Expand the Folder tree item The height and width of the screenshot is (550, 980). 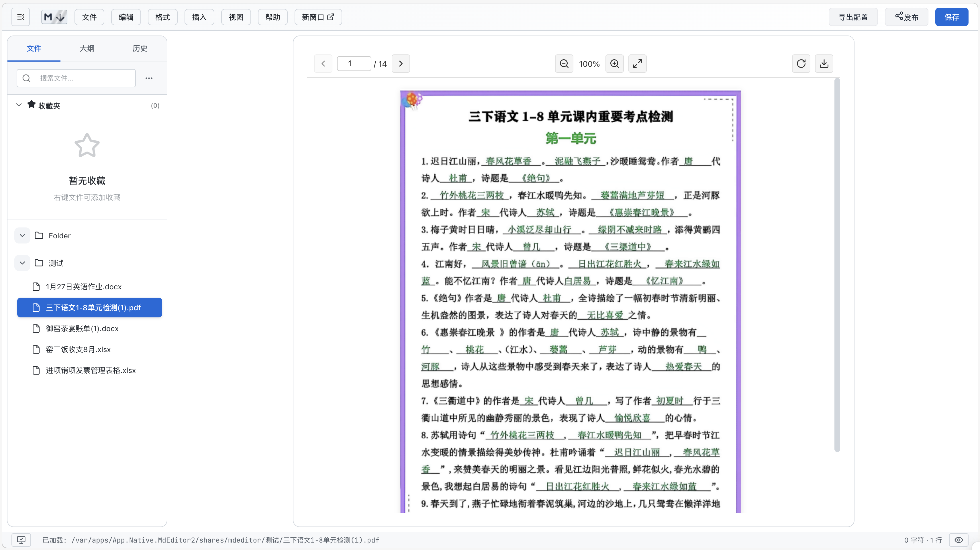click(x=22, y=235)
